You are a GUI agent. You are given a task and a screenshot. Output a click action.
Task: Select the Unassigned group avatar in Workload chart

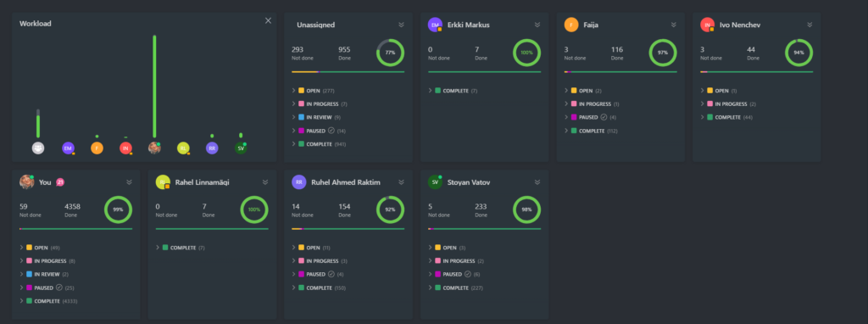pyautogui.click(x=38, y=148)
